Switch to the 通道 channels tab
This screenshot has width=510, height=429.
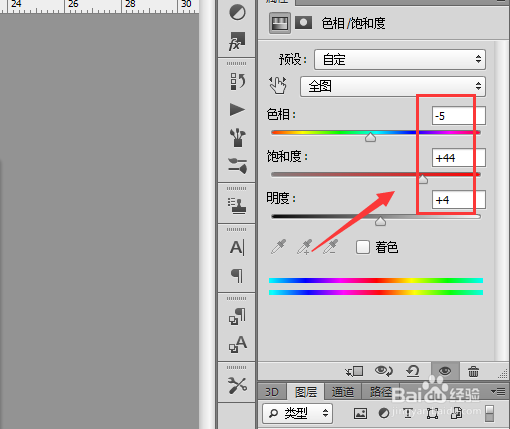pos(343,392)
